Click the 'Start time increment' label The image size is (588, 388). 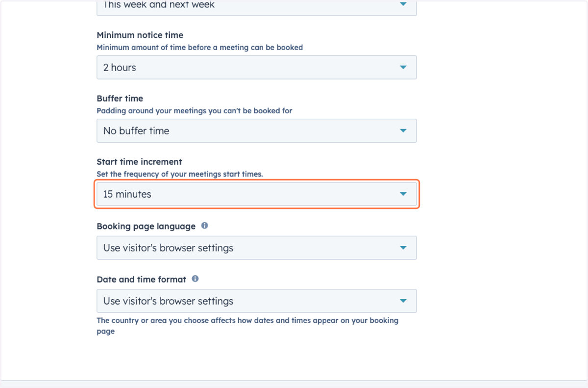coord(139,162)
